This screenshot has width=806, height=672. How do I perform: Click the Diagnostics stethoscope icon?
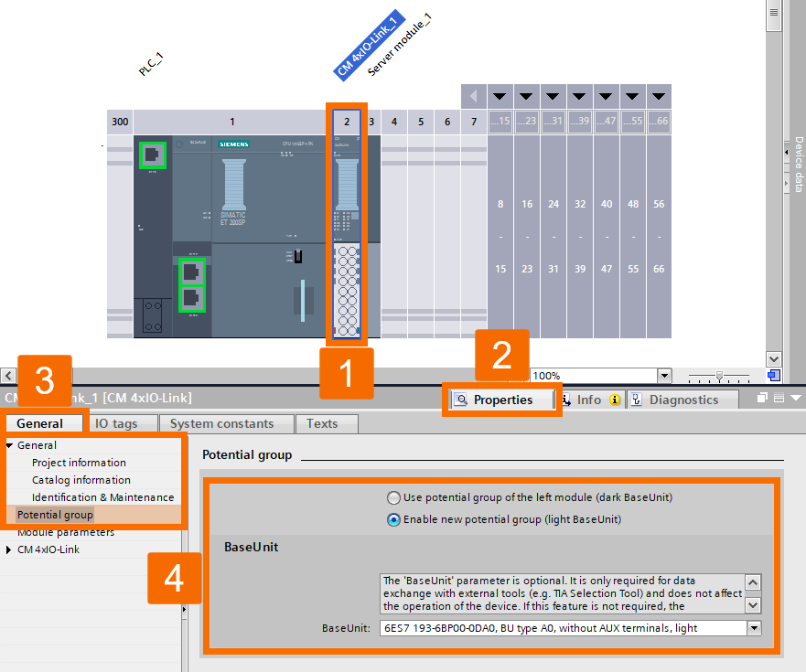point(637,400)
